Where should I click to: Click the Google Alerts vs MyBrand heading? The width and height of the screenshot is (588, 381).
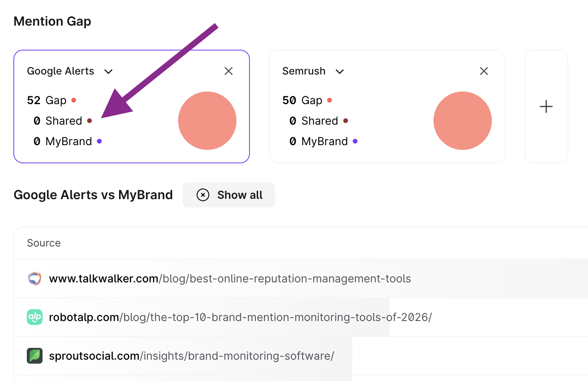(93, 195)
